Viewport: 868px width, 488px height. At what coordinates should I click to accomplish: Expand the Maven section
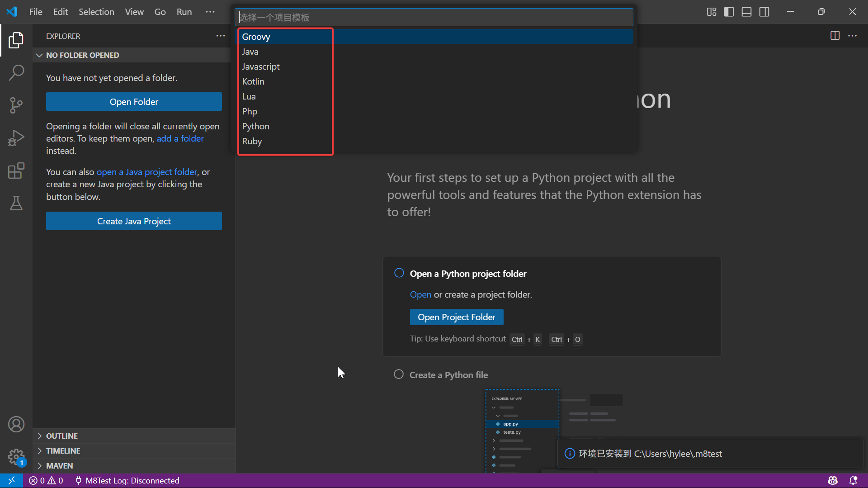tap(134, 466)
